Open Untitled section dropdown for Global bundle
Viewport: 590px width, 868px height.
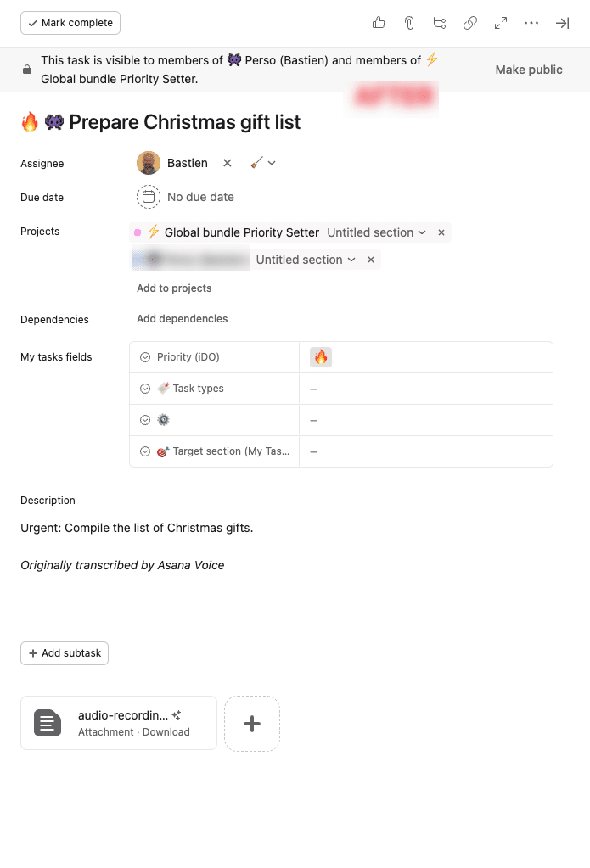376,232
